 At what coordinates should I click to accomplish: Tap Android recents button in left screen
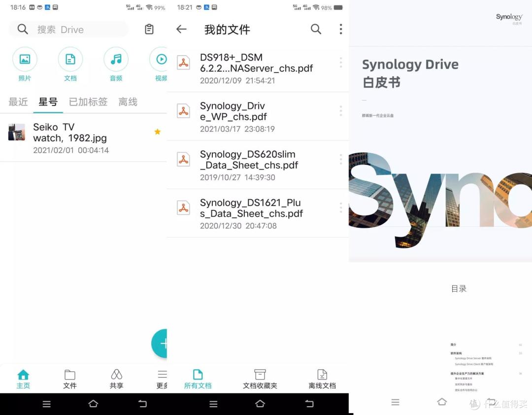(46, 404)
